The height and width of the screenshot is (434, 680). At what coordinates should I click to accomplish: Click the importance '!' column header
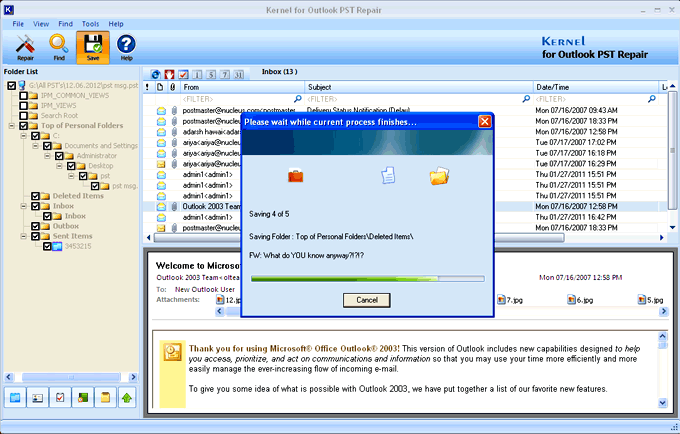[x=147, y=87]
